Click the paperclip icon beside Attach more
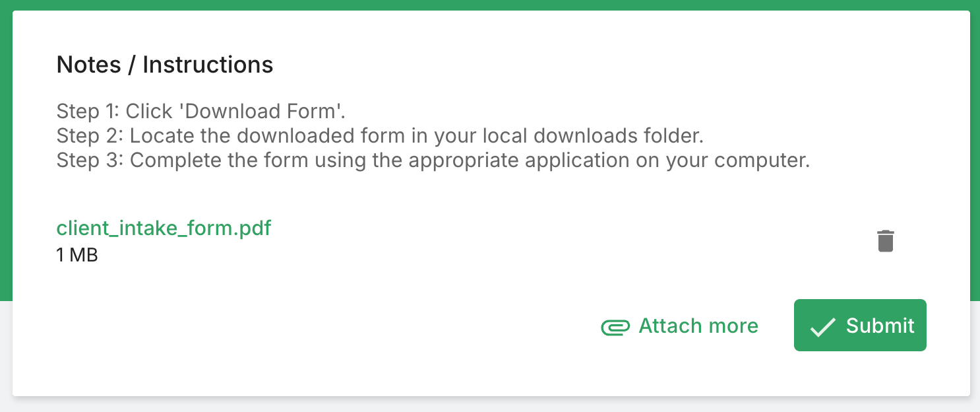 [615, 327]
